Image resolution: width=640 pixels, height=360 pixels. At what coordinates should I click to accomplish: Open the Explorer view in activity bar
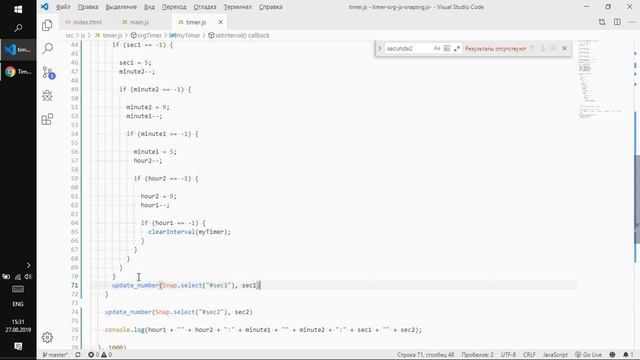pos(47,25)
